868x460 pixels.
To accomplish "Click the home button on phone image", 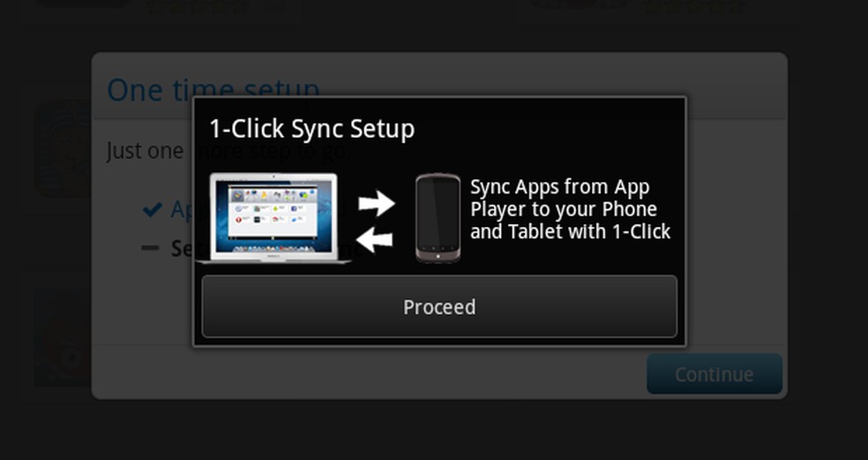I will point(438,257).
